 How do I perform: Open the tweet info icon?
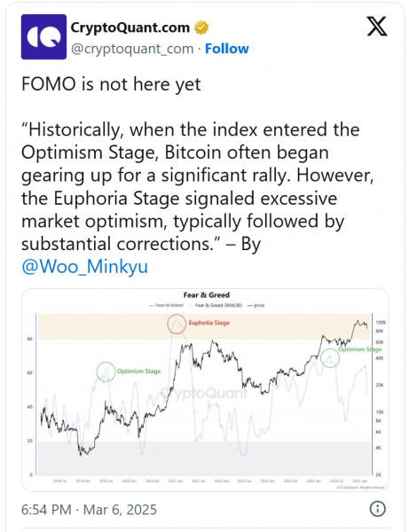(x=377, y=509)
